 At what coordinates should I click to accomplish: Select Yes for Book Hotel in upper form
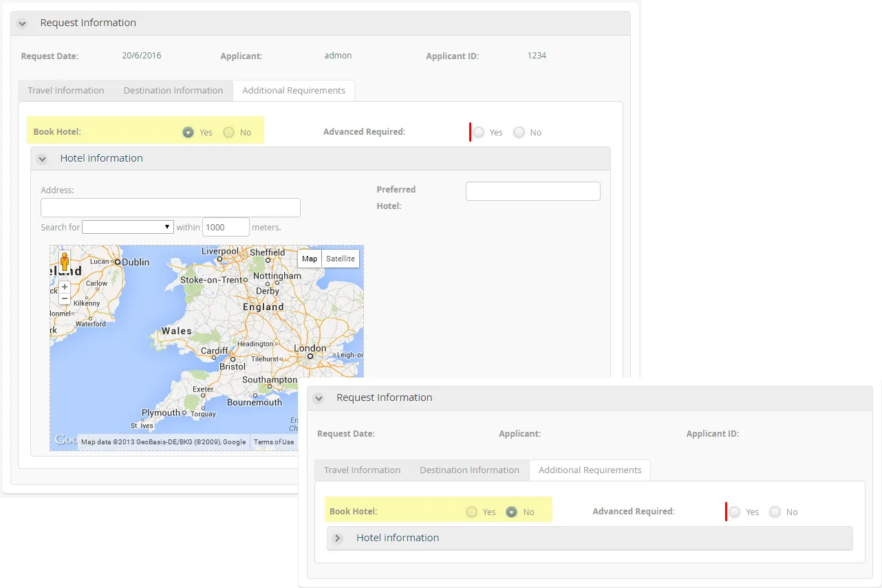tap(188, 132)
